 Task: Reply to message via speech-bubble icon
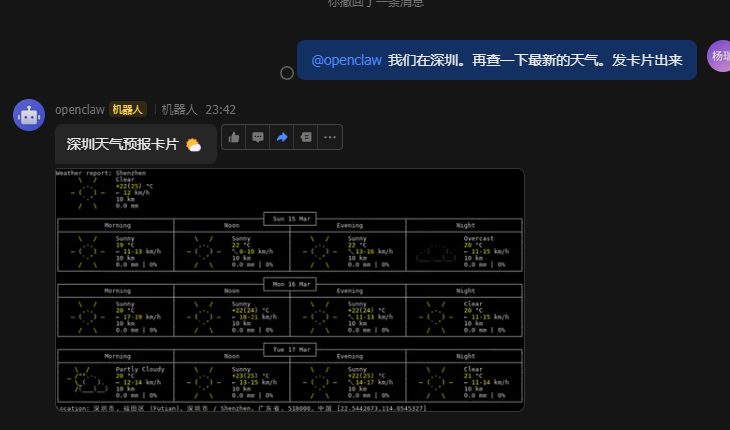[x=258, y=137]
